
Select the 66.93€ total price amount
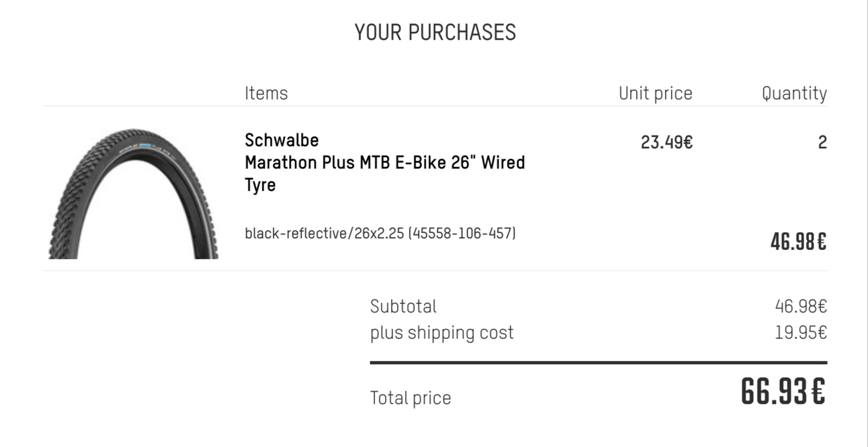pyautogui.click(x=783, y=391)
